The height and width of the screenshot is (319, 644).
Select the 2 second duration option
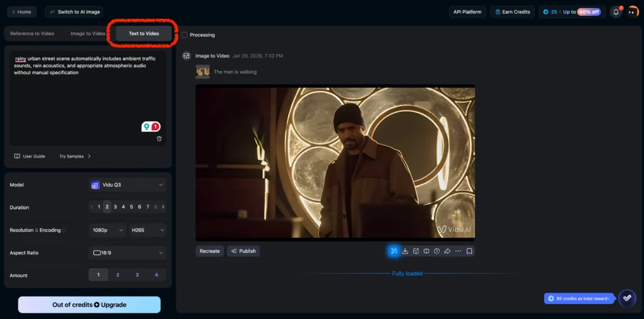[107, 207]
